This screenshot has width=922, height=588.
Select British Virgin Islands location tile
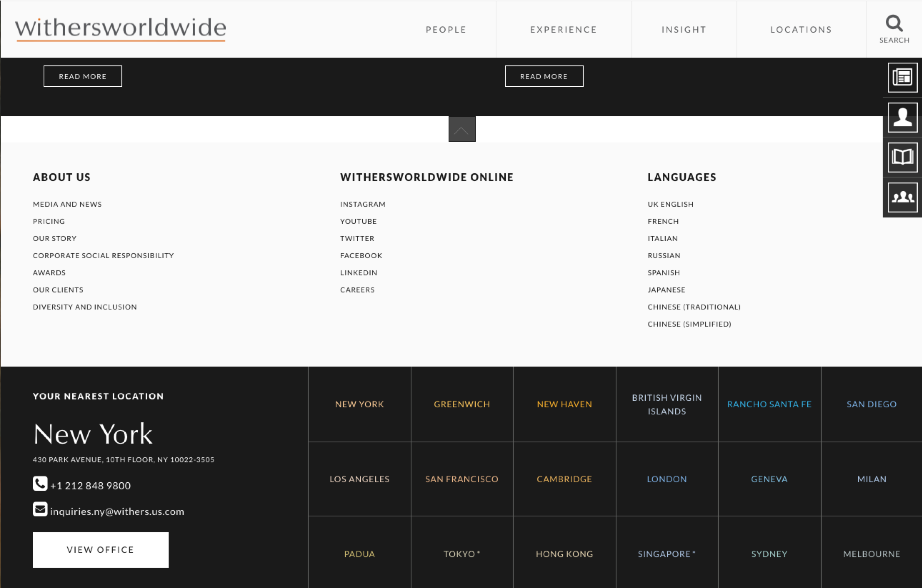tap(667, 404)
